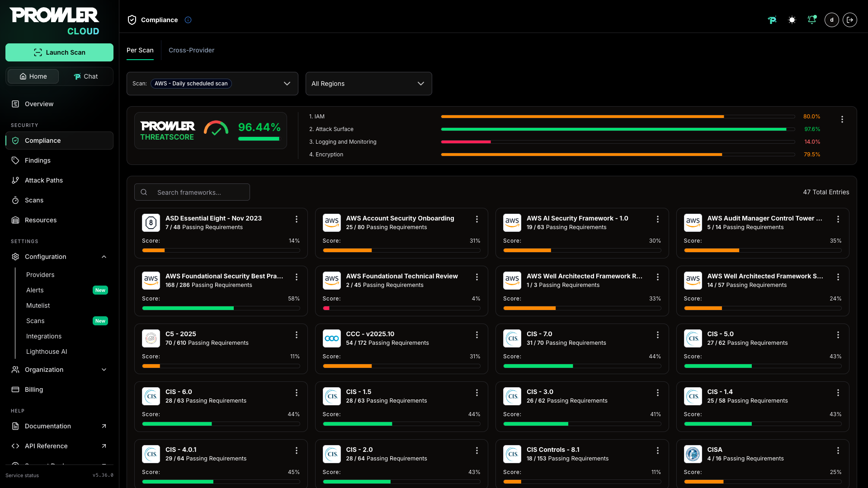
Task: Open options for CIS - 7.0 card
Action: pyautogui.click(x=658, y=335)
